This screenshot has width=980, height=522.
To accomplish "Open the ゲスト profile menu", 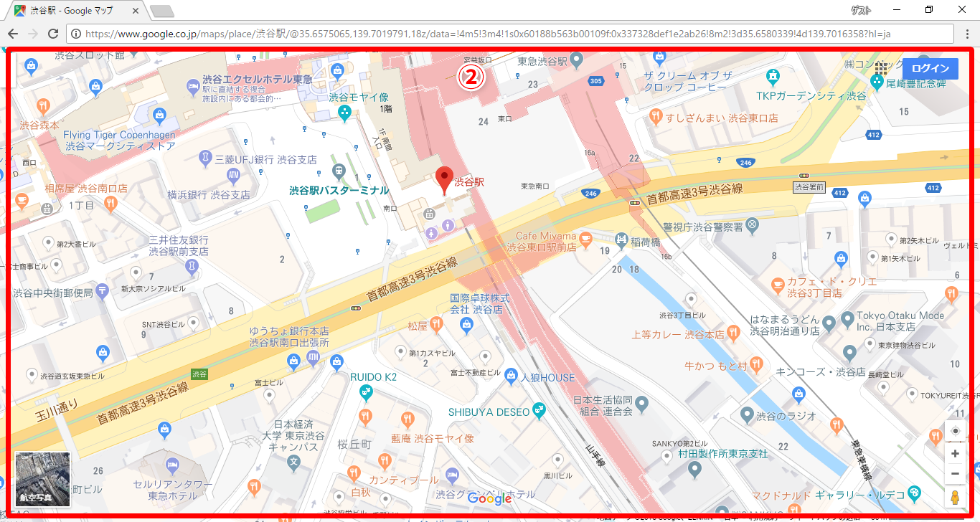I will [x=860, y=9].
